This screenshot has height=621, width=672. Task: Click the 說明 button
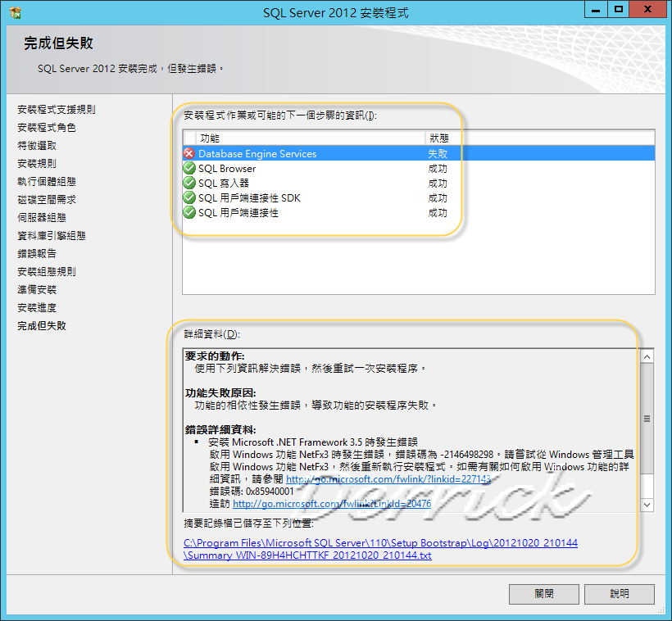click(619, 594)
